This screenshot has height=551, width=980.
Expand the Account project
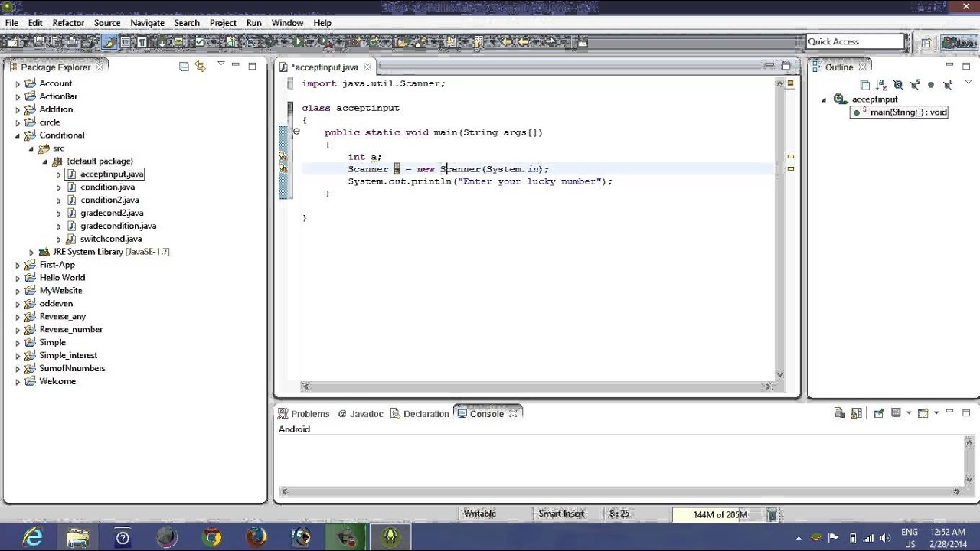point(18,83)
